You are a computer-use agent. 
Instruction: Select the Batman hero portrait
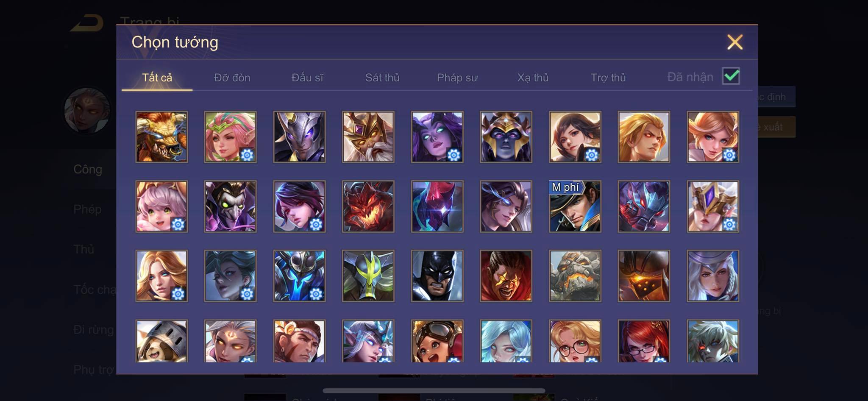pyautogui.click(x=437, y=276)
